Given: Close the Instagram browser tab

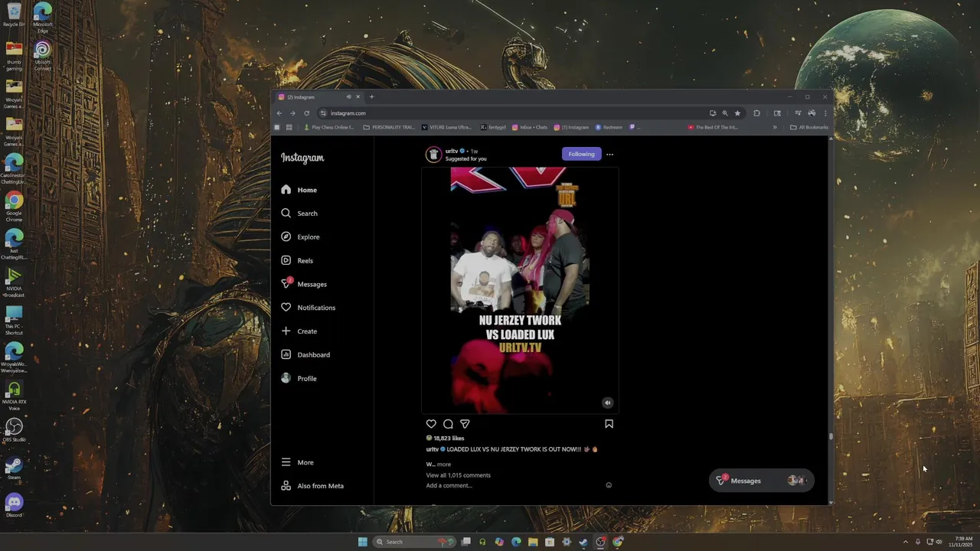Looking at the screenshot, I should point(358,97).
